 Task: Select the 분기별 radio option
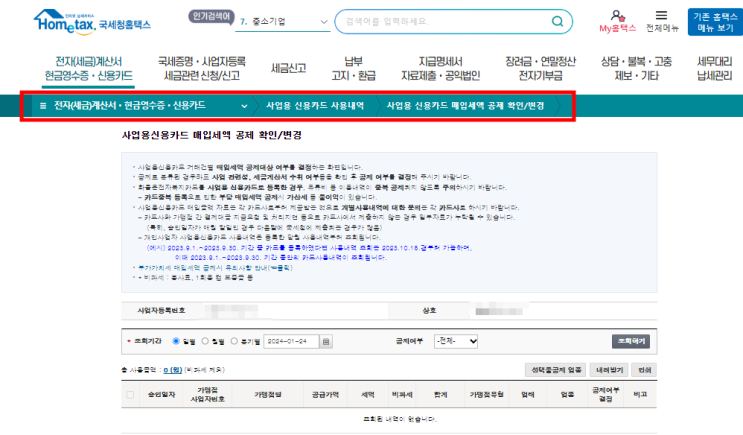pyautogui.click(x=234, y=341)
